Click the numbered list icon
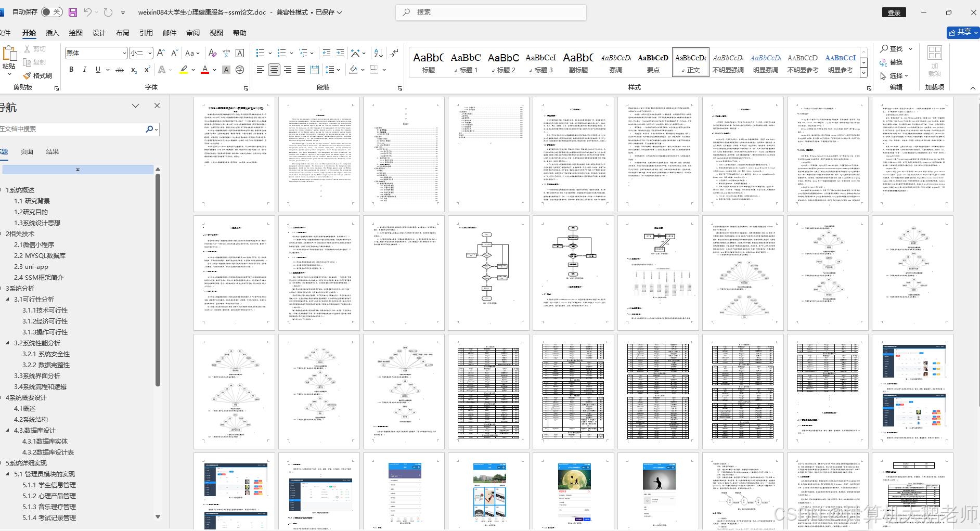This screenshot has width=980, height=531. [x=282, y=53]
